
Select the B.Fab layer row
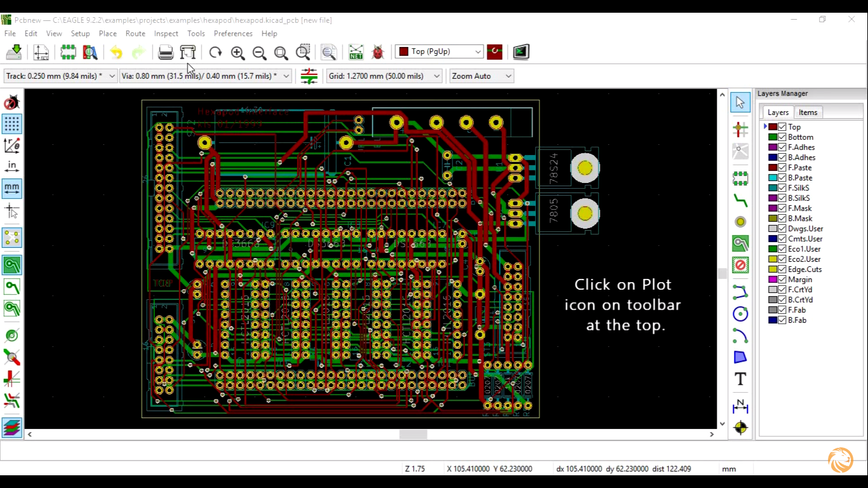(811, 320)
